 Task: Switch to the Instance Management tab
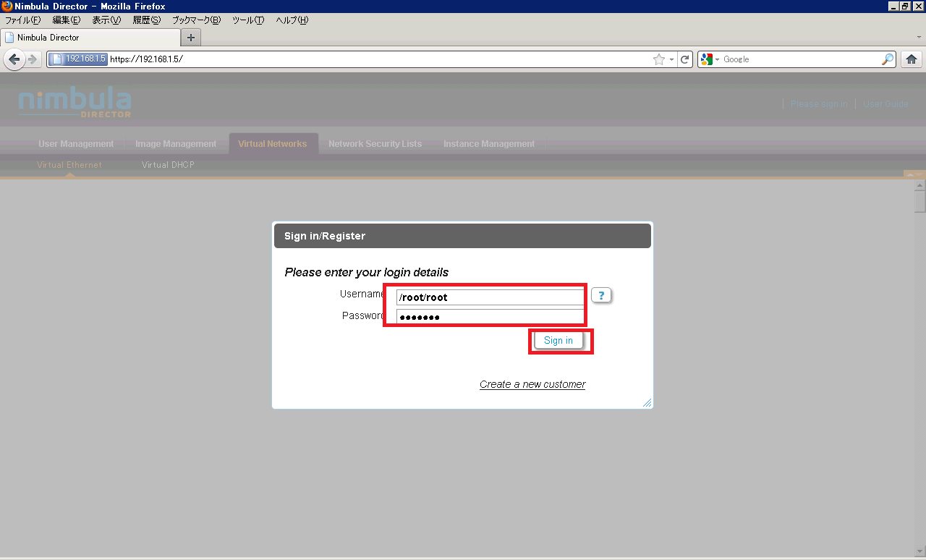pos(489,144)
